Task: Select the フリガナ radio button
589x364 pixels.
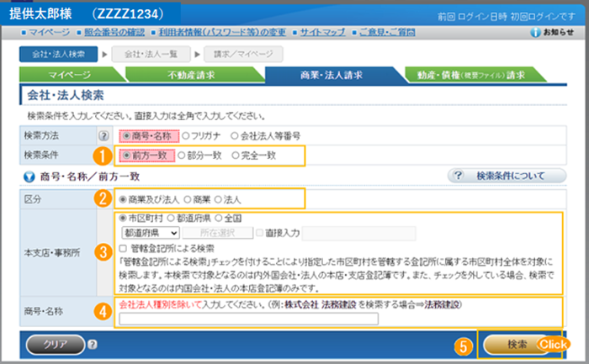Action: [x=186, y=136]
